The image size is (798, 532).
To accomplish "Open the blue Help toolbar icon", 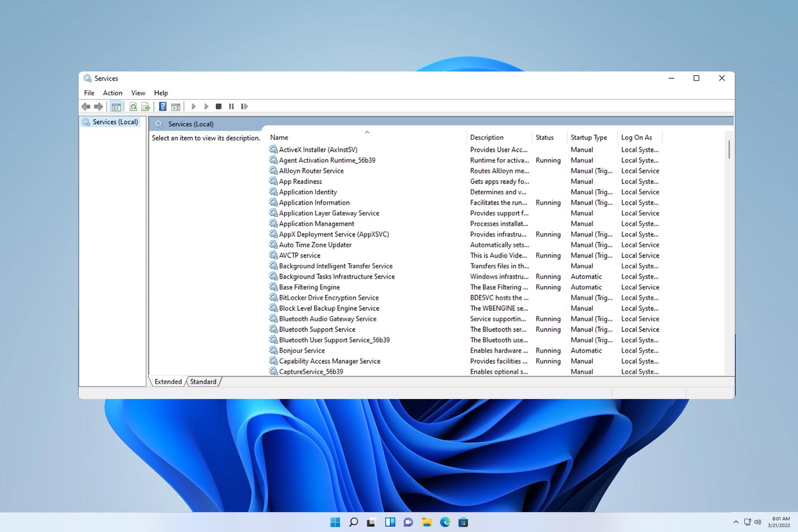I will tap(163, 107).
